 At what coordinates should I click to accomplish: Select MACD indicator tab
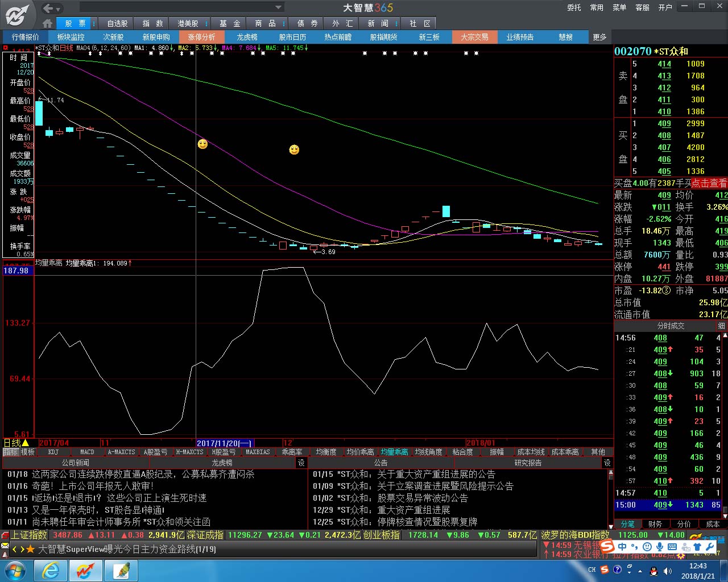[88, 452]
